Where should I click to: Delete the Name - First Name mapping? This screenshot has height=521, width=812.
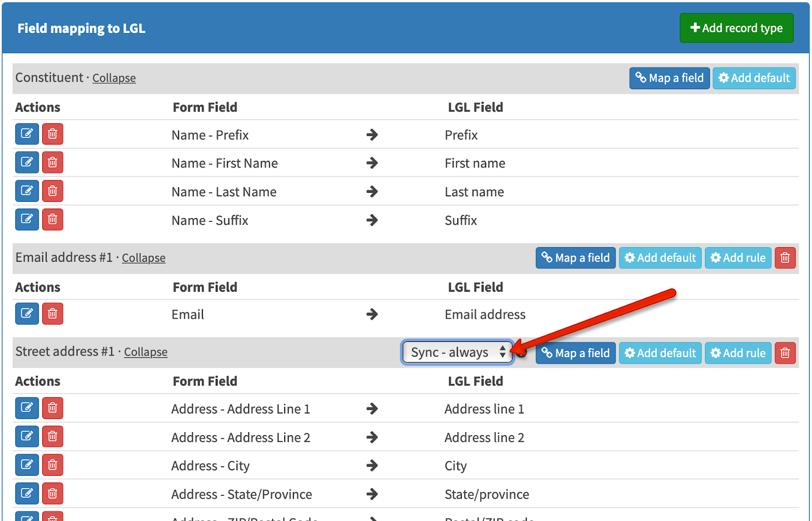coord(52,163)
